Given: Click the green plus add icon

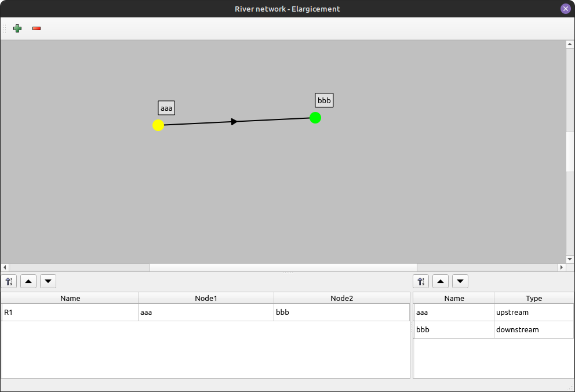Looking at the screenshot, I should click(x=17, y=28).
